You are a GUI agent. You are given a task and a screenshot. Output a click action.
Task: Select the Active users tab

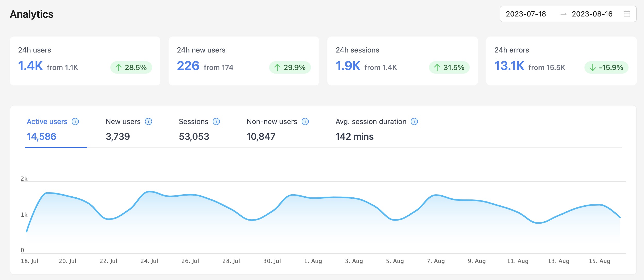[56, 129]
